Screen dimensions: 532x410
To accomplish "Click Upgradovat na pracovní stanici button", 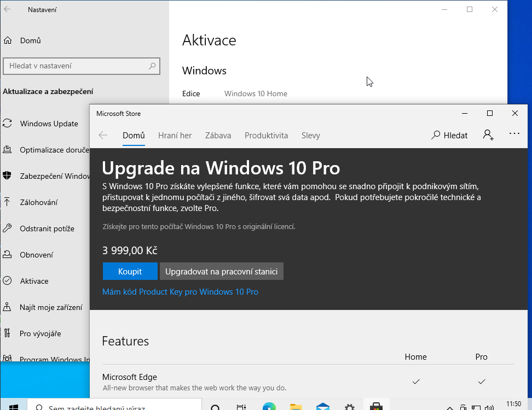I will [222, 271].
